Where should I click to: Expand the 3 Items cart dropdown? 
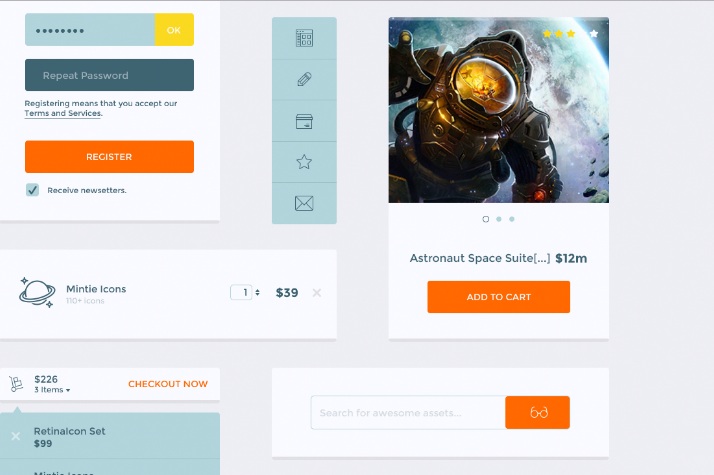[52, 390]
